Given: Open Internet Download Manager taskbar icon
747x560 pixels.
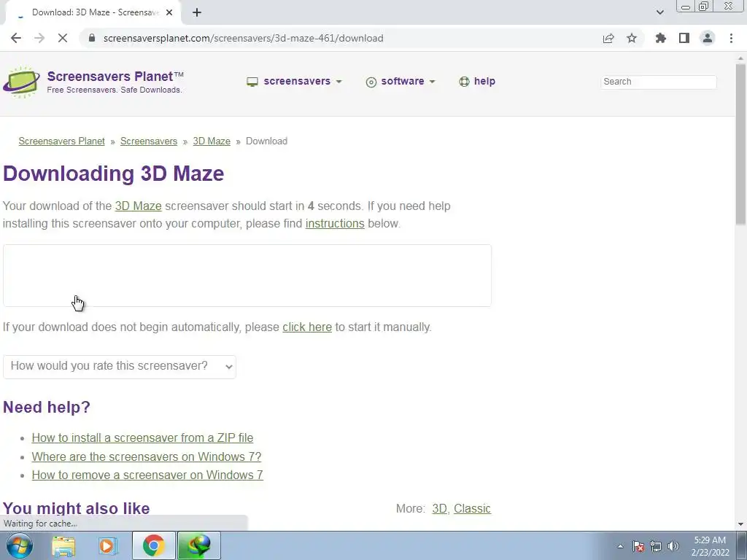Looking at the screenshot, I should coord(198,545).
